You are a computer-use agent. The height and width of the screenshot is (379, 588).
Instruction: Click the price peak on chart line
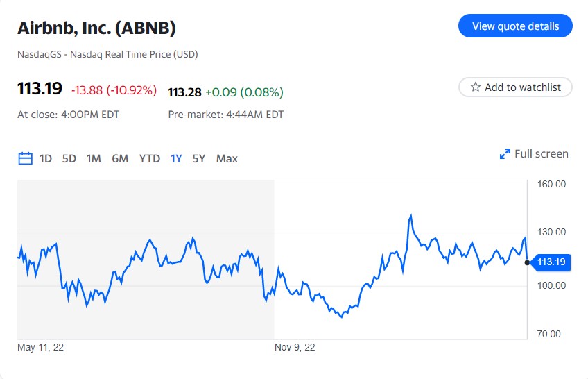(411, 215)
